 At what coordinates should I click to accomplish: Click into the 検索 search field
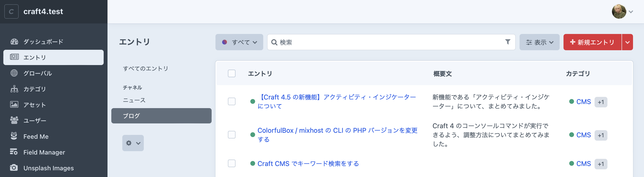click(x=390, y=42)
